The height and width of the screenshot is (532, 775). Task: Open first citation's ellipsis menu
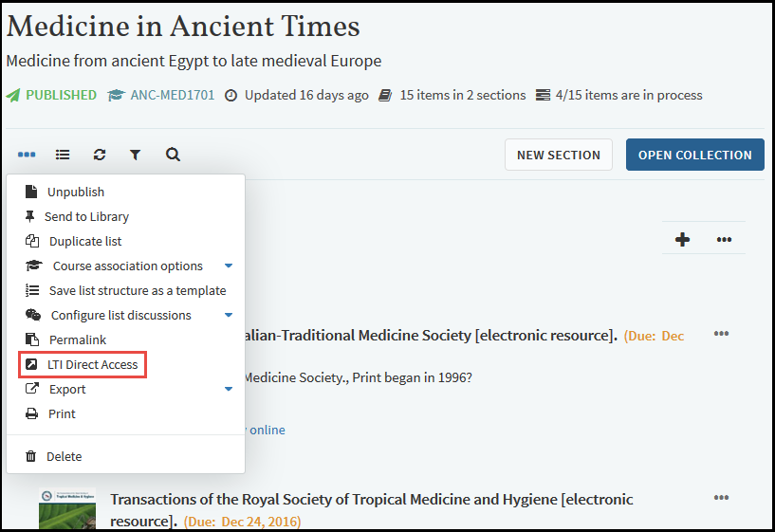tap(722, 334)
